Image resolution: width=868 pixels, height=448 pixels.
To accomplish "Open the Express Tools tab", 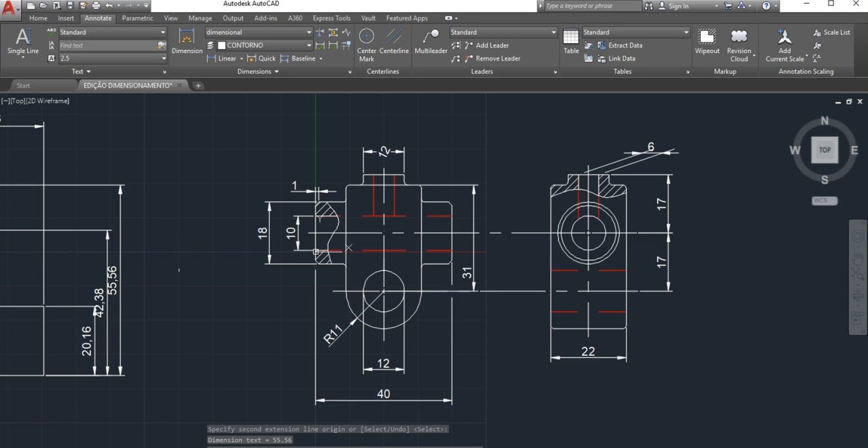I will [331, 18].
